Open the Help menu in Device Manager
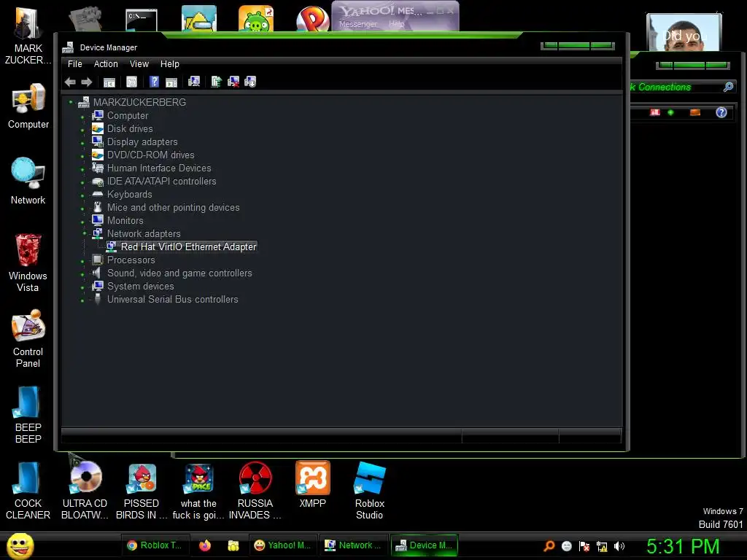 (x=169, y=64)
